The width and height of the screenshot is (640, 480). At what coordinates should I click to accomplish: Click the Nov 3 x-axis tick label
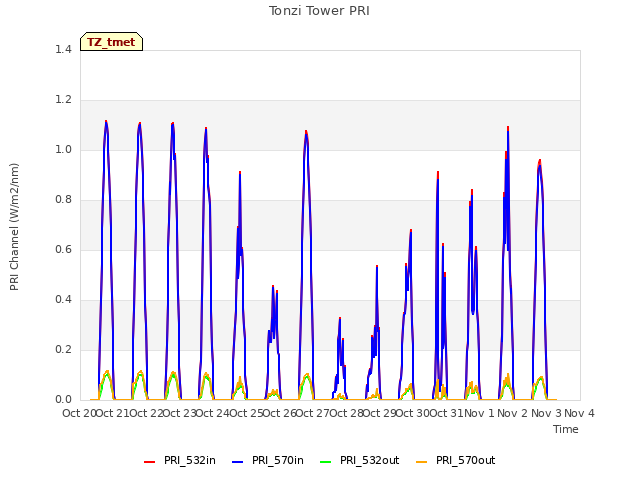546,413
